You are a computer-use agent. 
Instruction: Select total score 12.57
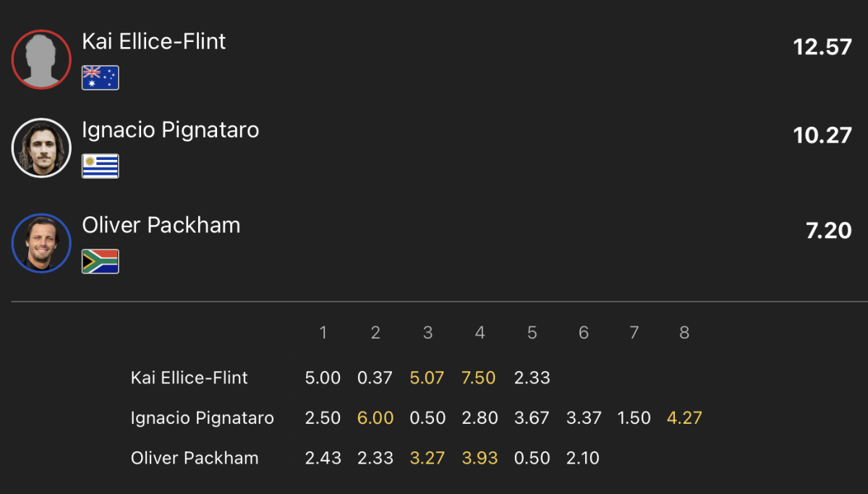(x=822, y=47)
